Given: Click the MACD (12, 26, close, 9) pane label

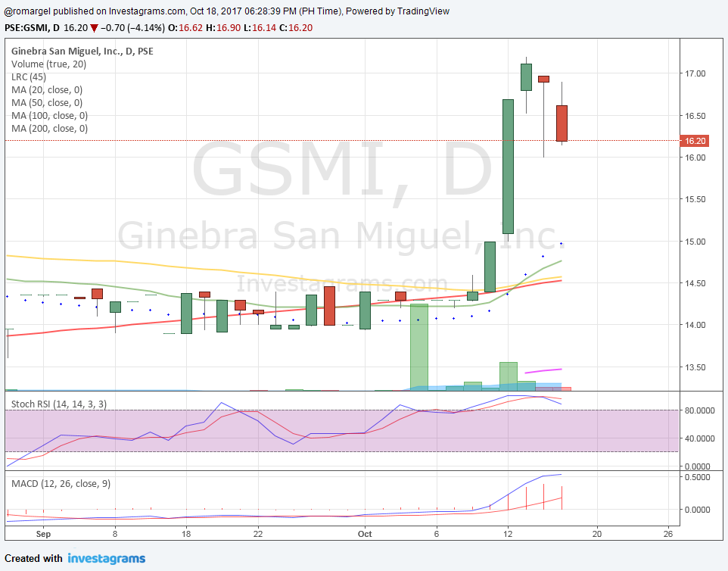Looking at the screenshot, I should pos(61,484).
